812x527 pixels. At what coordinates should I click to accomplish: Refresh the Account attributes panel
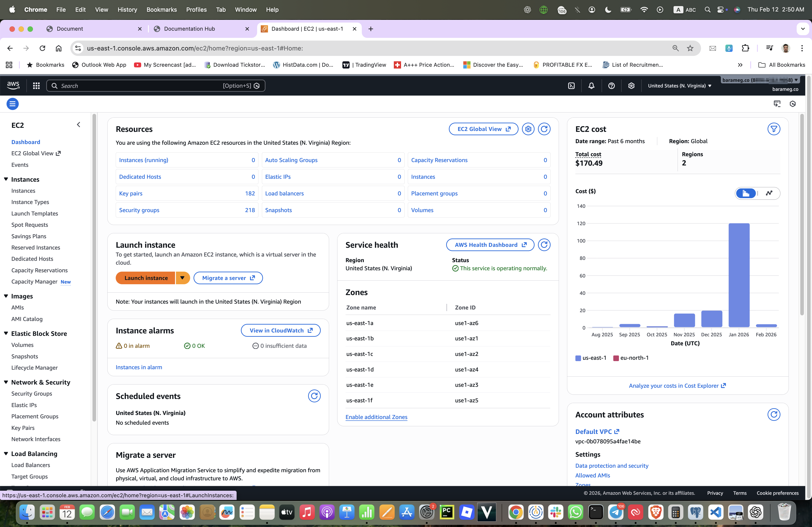[773, 415]
